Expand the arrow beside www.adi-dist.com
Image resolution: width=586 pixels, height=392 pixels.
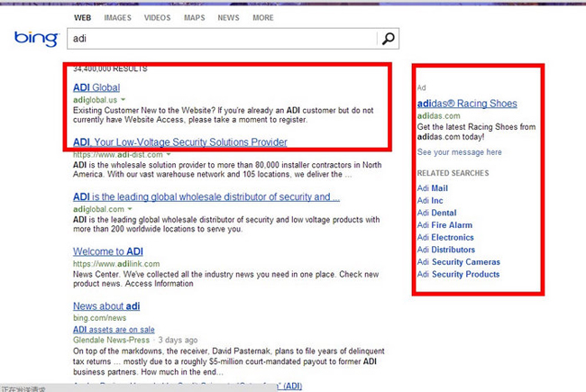coord(168,155)
